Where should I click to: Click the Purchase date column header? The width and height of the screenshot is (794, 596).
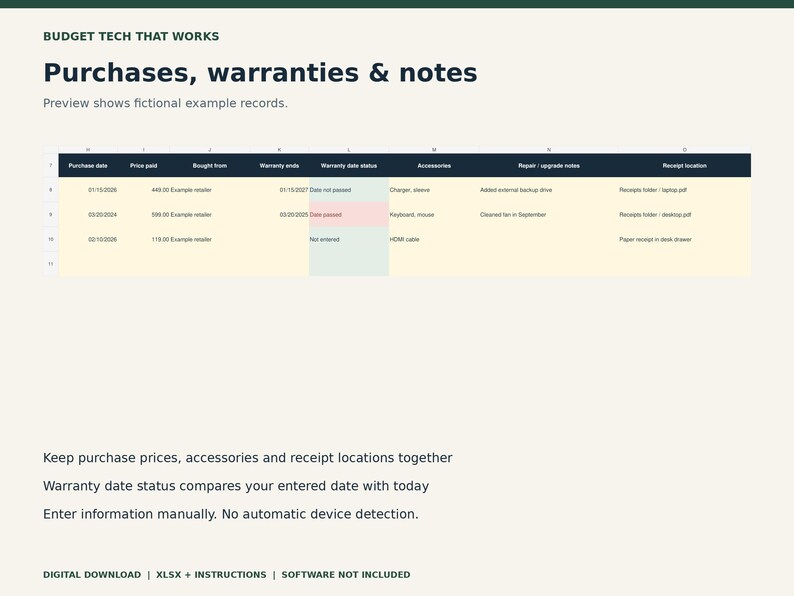pyautogui.click(x=88, y=166)
